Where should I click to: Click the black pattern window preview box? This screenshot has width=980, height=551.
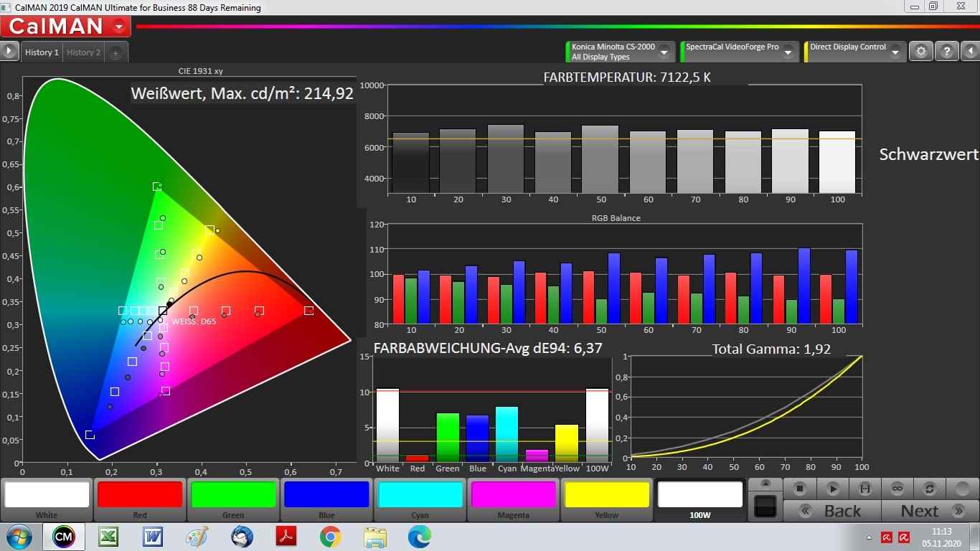click(x=765, y=505)
